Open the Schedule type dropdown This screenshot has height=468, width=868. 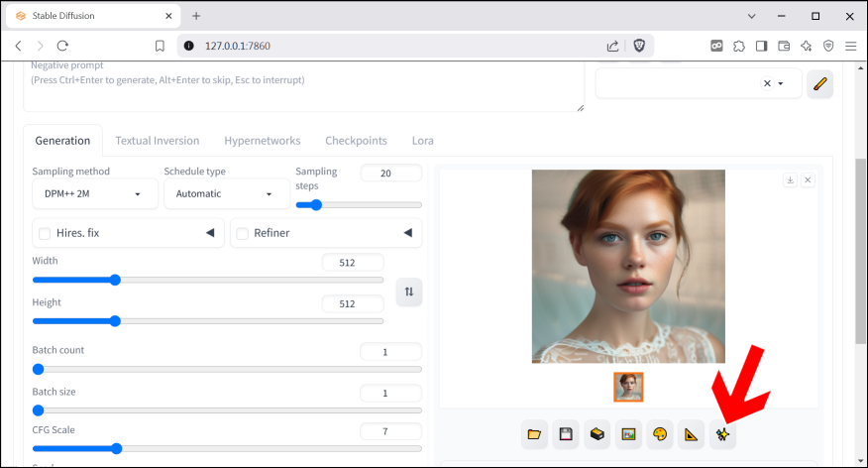tap(225, 194)
